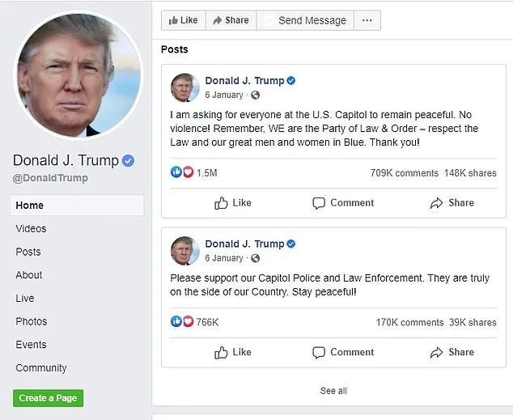Click the reaction emojis beside 1.5M
513x420 pixels.
pos(182,172)
